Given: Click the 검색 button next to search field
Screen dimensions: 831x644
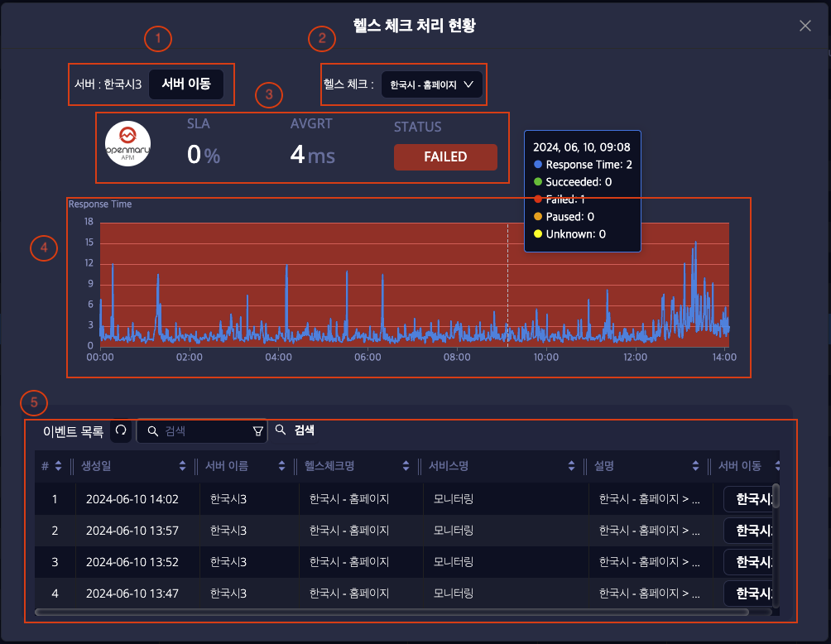Looking at the screenshot, I should click(295, 430).
